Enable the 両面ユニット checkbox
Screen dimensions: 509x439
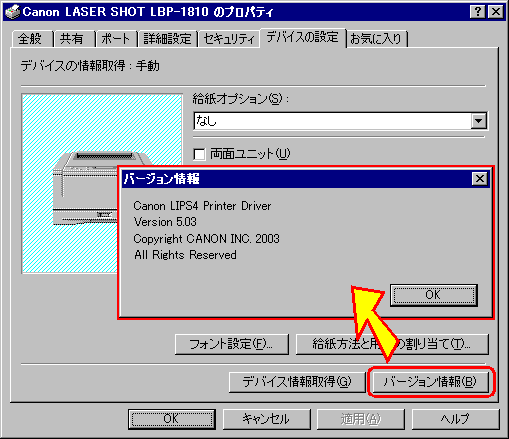coord(199,154)
